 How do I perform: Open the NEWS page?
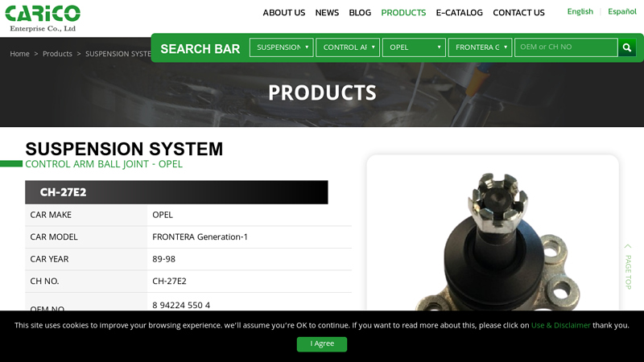pos(327,13)
